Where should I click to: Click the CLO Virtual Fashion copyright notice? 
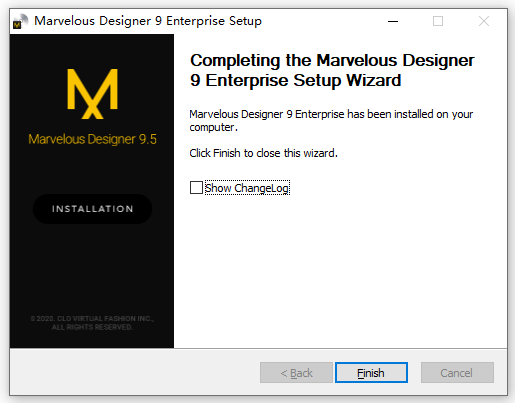(92, 323)
